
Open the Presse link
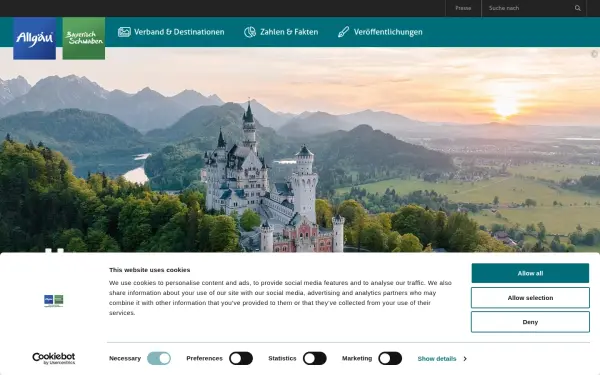click(463, 8)
